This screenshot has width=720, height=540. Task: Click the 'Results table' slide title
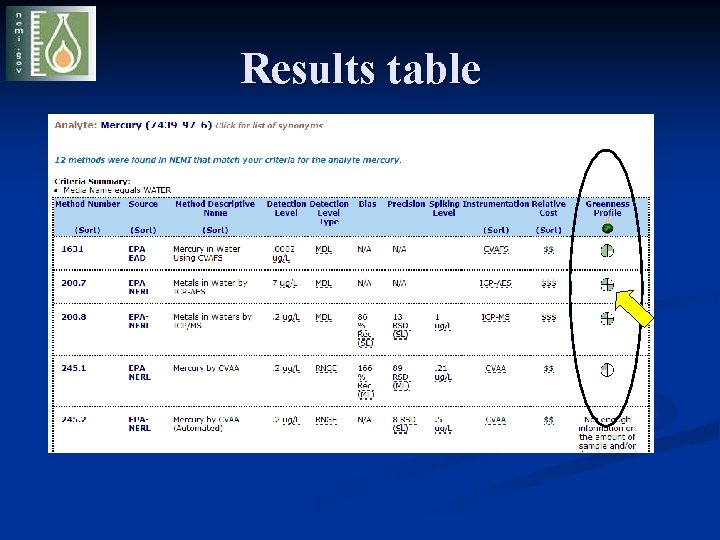pos(360,68)
